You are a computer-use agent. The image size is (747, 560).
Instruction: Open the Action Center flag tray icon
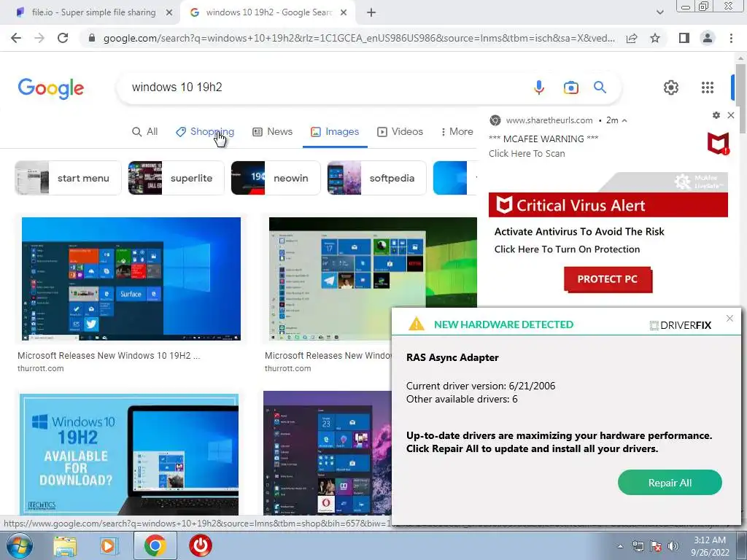click(x=656, y=546)
